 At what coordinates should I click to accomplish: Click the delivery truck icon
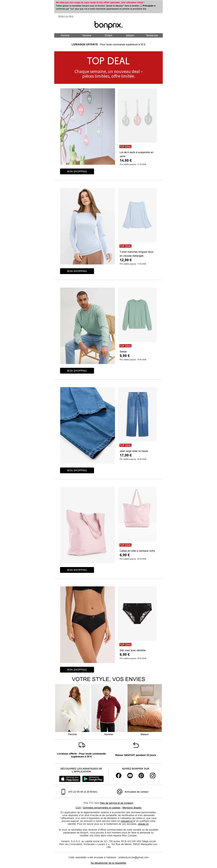coord(82,745)
